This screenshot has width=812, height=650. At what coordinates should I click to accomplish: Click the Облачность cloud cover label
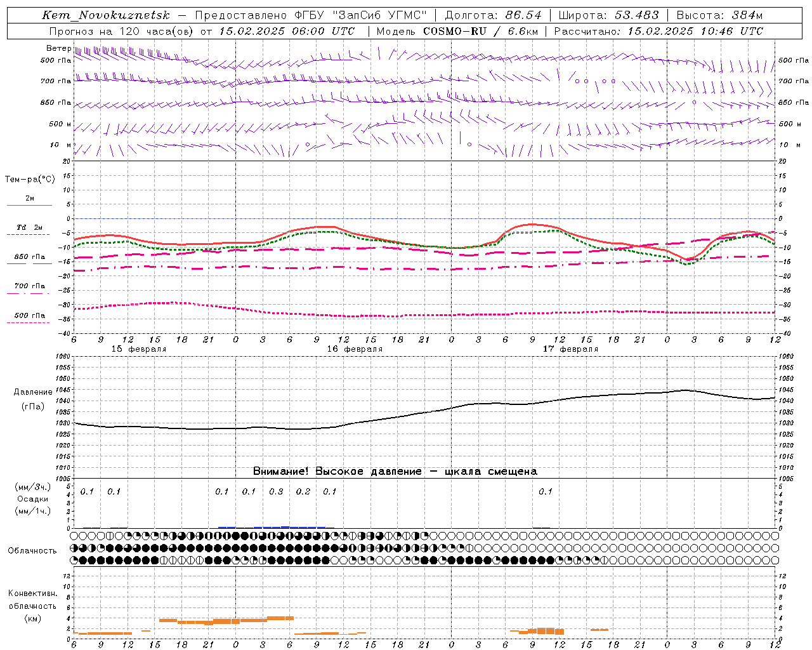pos(32,551)
